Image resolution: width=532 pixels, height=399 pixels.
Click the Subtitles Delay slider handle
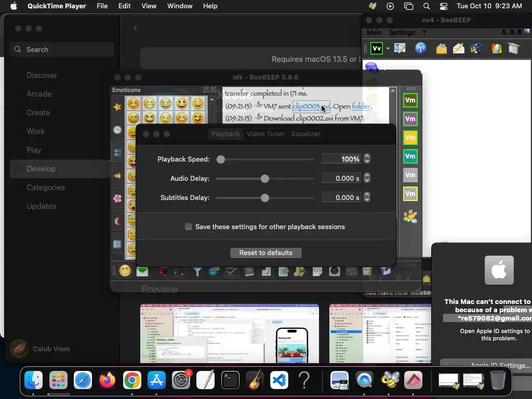pos(265,198)
